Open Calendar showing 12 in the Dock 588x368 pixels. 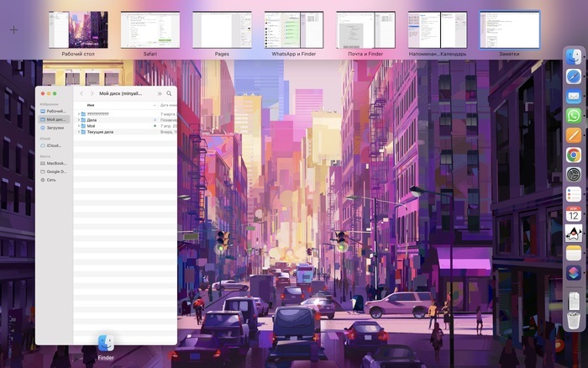click(x=574, y=213)
